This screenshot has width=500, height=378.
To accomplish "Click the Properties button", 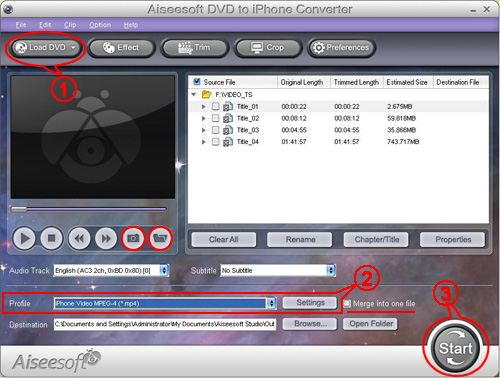I will coord(453,240).
